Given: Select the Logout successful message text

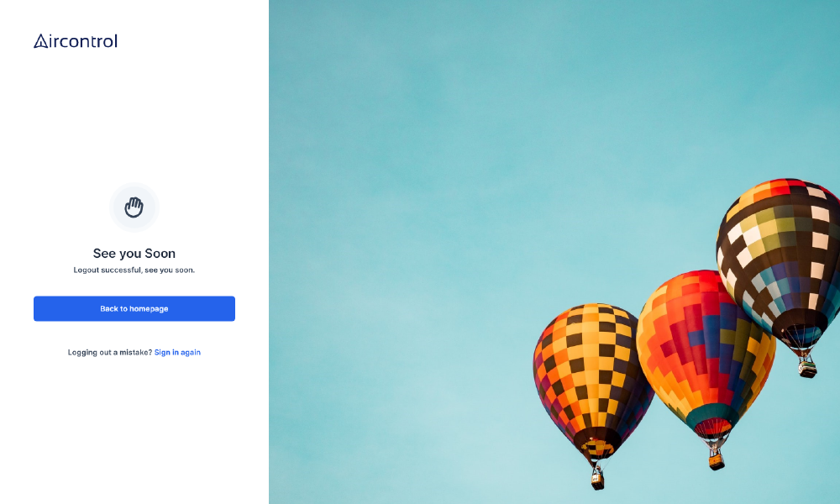Looking at the screenshot, I should tap(134, 270).
